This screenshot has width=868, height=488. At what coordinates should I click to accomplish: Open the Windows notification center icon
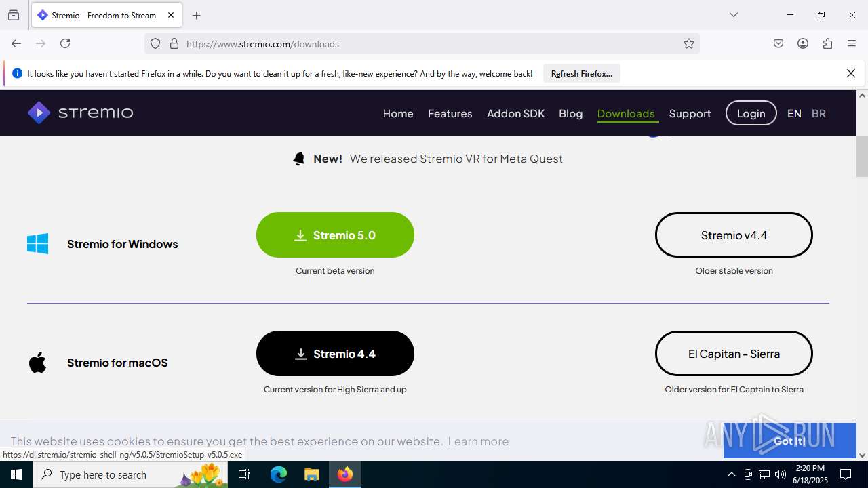point(846,474)
